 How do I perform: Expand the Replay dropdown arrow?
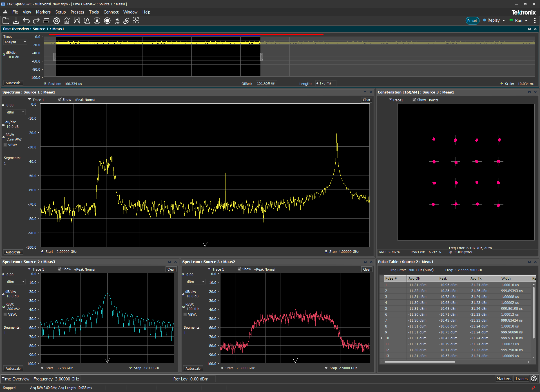[504, 21]
